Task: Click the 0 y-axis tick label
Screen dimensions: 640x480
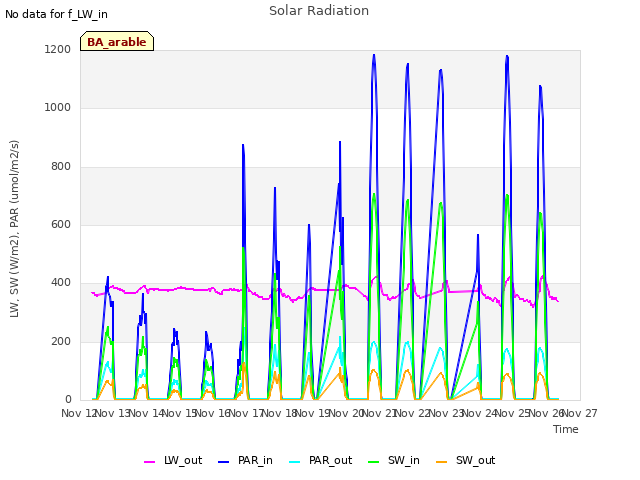Action: point(68,399)
